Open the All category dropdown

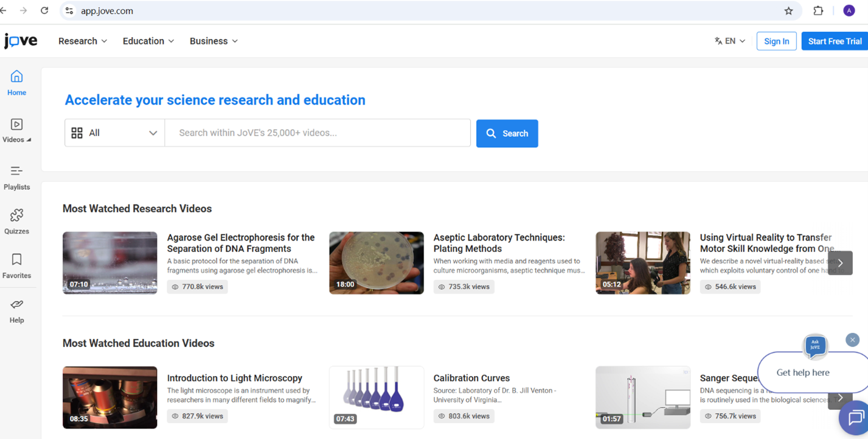[114, 133]
